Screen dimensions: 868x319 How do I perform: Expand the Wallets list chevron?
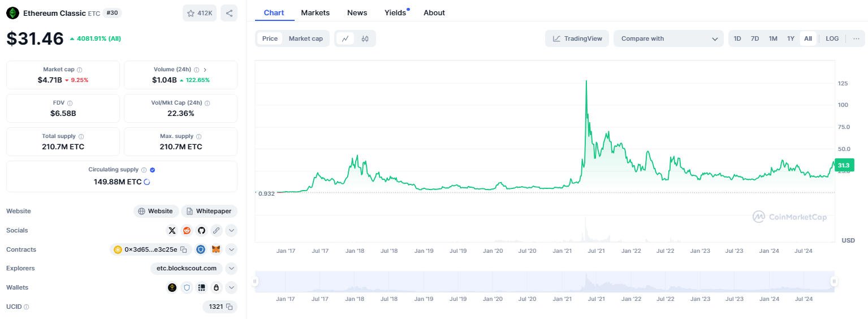[x=231, y=287]
